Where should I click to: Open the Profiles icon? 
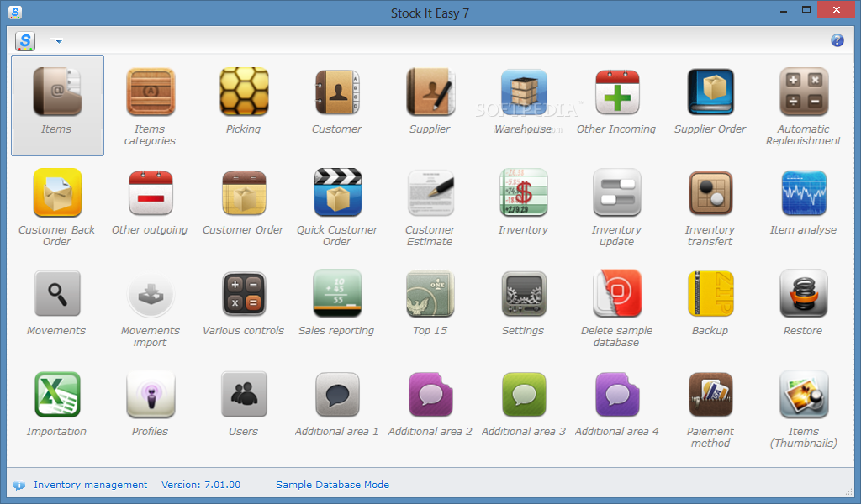point(151,394)
